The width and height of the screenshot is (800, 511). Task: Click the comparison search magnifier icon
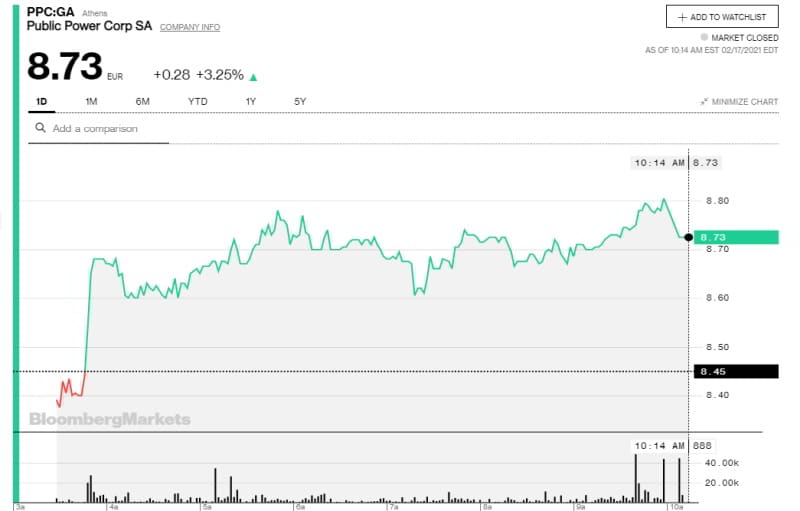(40, 128)
